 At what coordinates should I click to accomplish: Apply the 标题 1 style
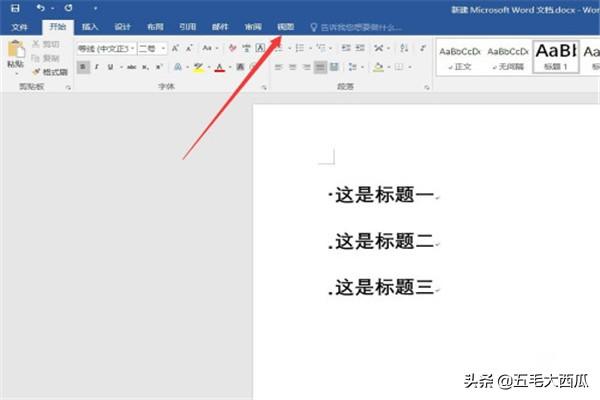coord(556,57)
